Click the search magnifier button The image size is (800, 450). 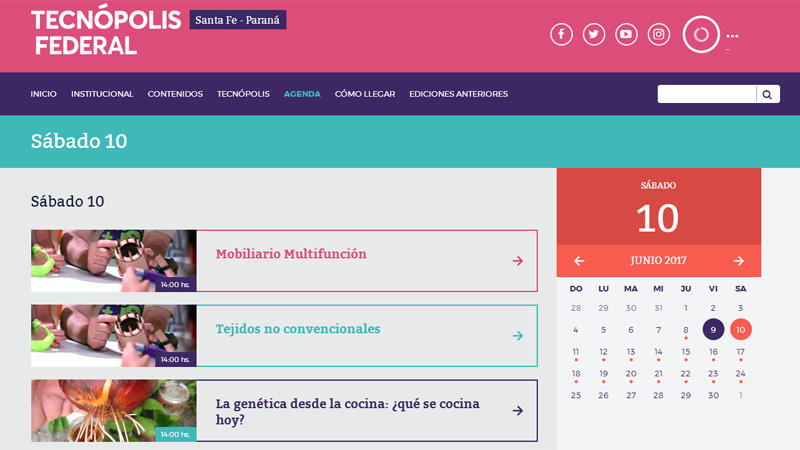coord(767,94)
